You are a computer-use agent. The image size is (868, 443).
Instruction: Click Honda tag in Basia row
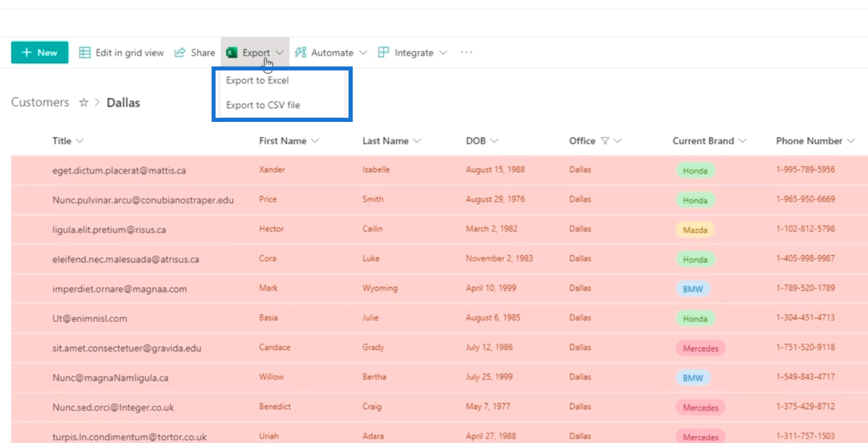click(695, 318)
